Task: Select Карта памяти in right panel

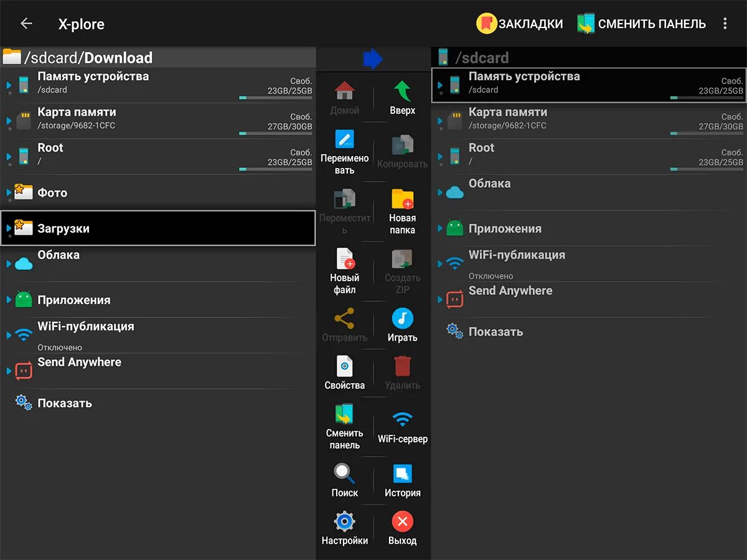Action: (589, 121)
